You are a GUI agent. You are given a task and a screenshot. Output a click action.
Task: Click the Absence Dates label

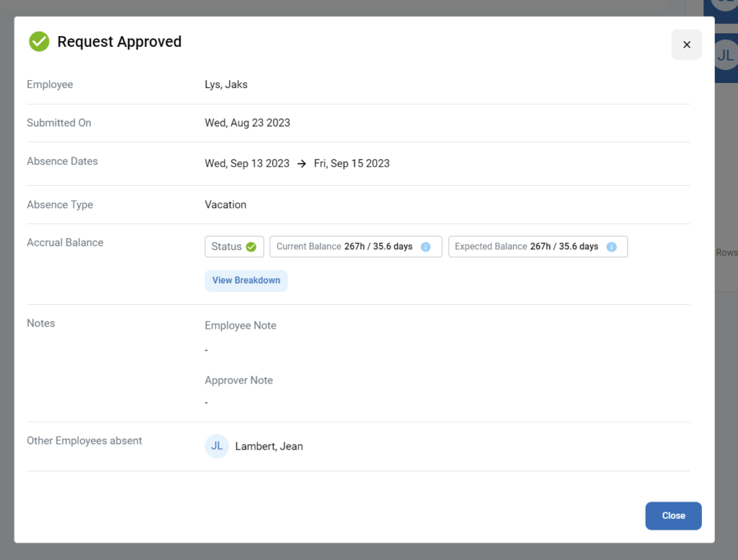62,161
